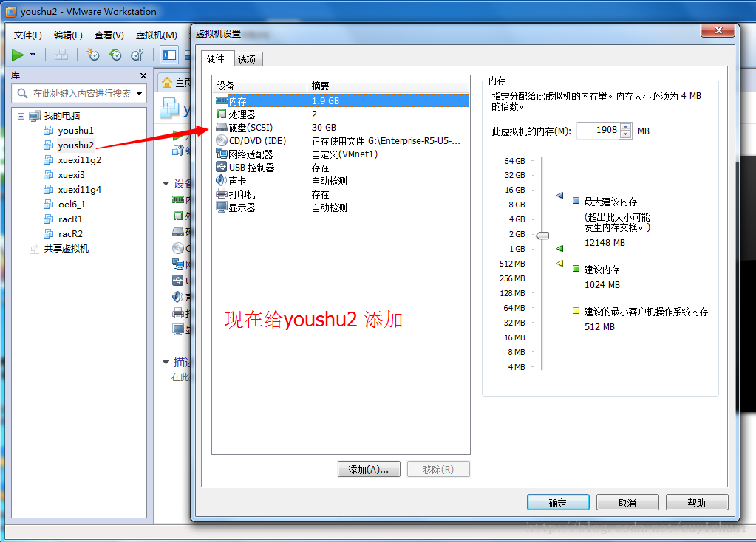
Task: Click the 16 GB slider scale label
Action: coord(514,190)
